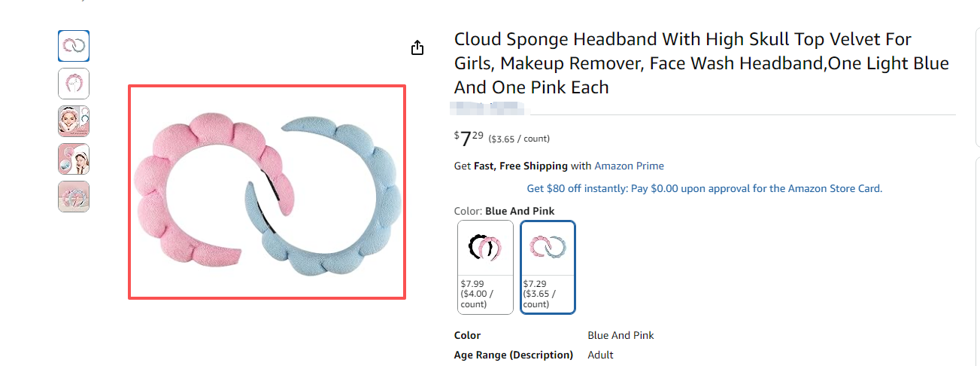Click the large main product image
The width and height of the screenshot is (980, 366).
point(267,191)
